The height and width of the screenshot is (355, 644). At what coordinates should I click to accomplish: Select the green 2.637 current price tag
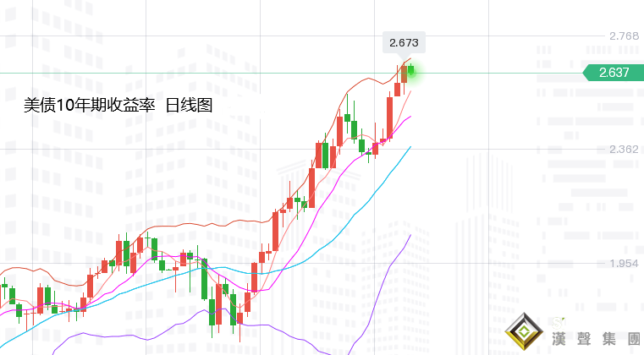(x=614, y=73)
